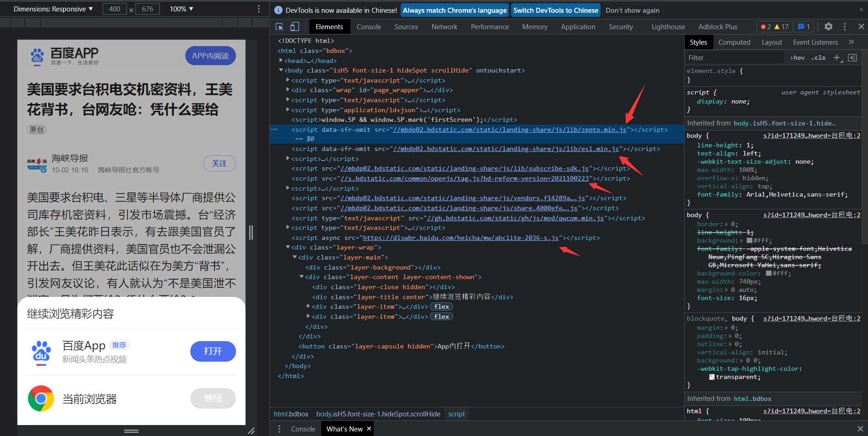Viewport: 868px width, 436px height.
Task: Select html.bdbox in the breadcrumb bar
Action: coord(291,414)
